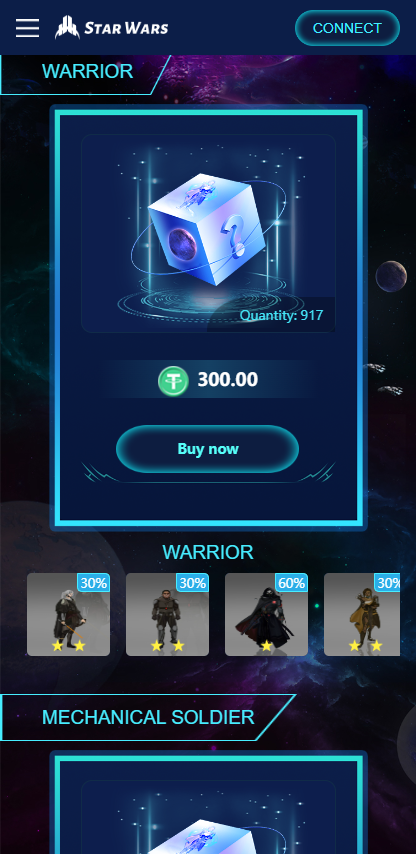Click the WARRIOR section header at the top
This screenshot has width=416, height=854.
[87, 72]
